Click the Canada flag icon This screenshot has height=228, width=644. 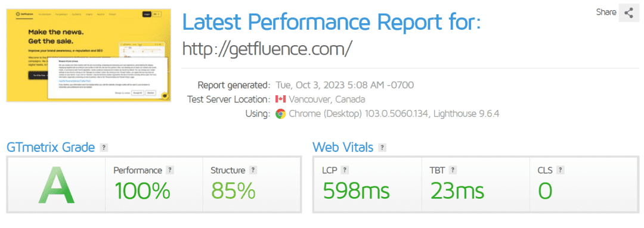tap(280, 99)
